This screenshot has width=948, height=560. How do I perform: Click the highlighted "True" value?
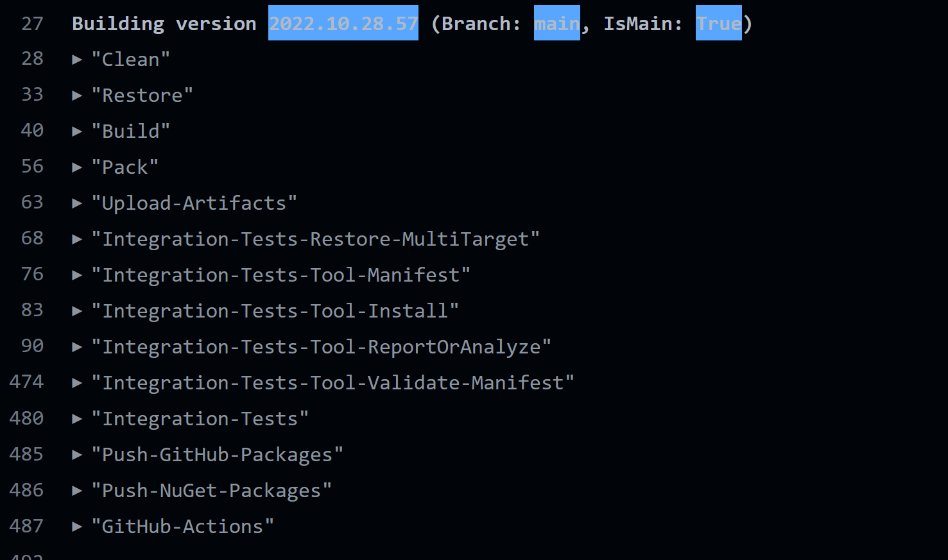click(718, 24)
